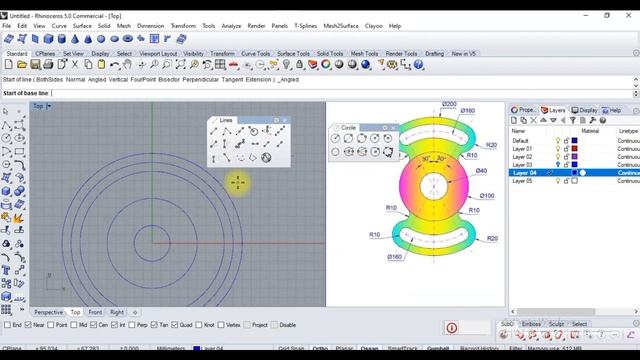Click the Rectangle tool in left sidebar
The image size is (640, 360).
(x=19, y=151)
